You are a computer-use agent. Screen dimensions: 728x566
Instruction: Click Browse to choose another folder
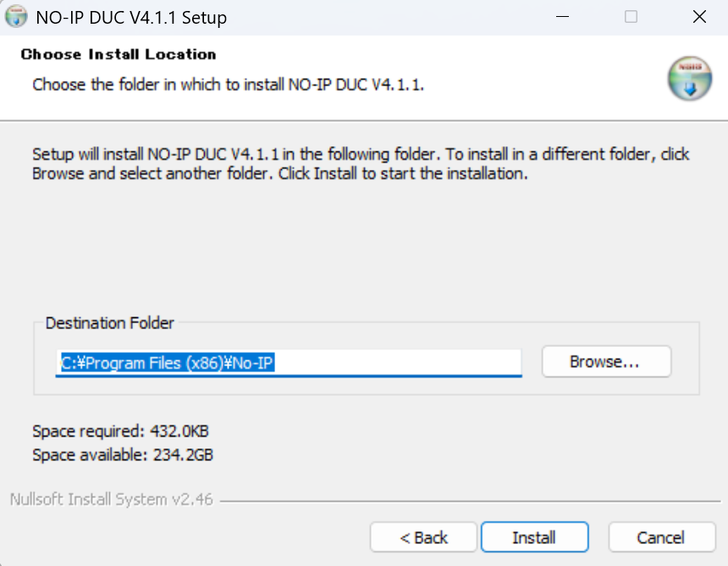click(x=605, y=361)
